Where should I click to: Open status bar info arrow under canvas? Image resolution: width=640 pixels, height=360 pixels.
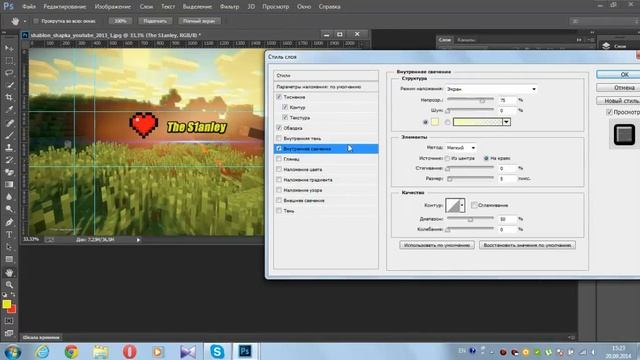(138, 240)
